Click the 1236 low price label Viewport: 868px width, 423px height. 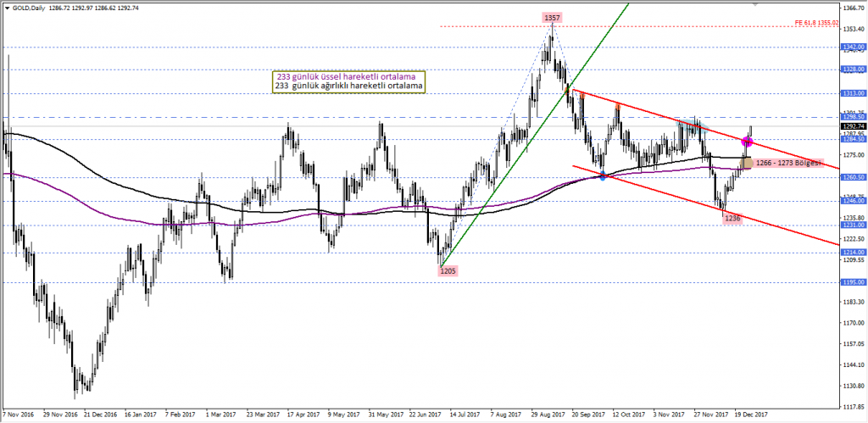coord(732,219)
